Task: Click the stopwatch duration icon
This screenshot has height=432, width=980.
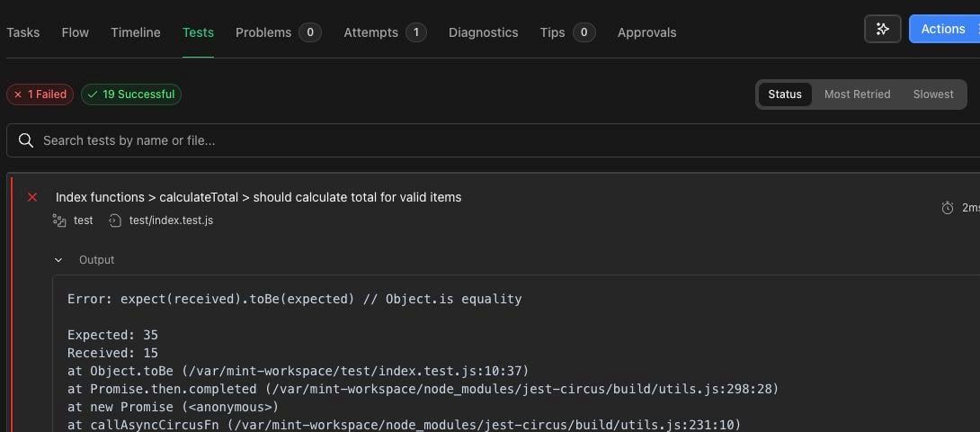Action: coord(948,208)
